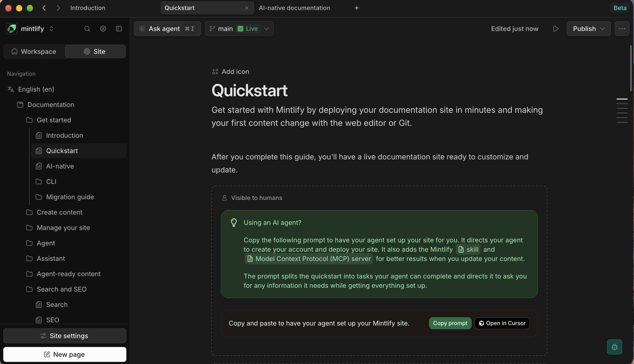
Task: Switch to AI-native documentation tab
Action: [294, 8]
